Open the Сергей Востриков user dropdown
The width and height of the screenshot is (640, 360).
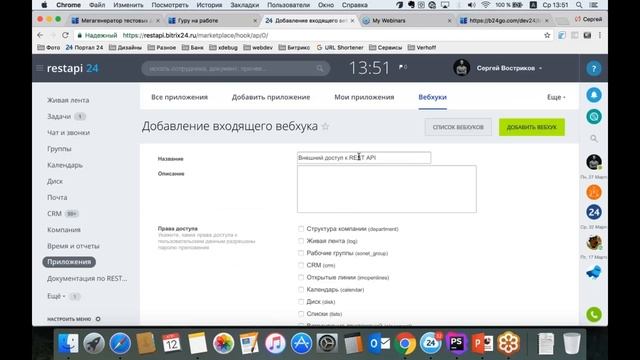coord(509,68)
